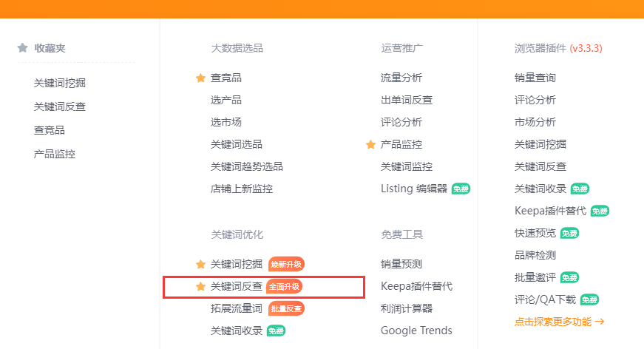This screenshot has width=644, height=349.
Task: Open 选产品 under 大数据选品
Action: tap(226, 100)
